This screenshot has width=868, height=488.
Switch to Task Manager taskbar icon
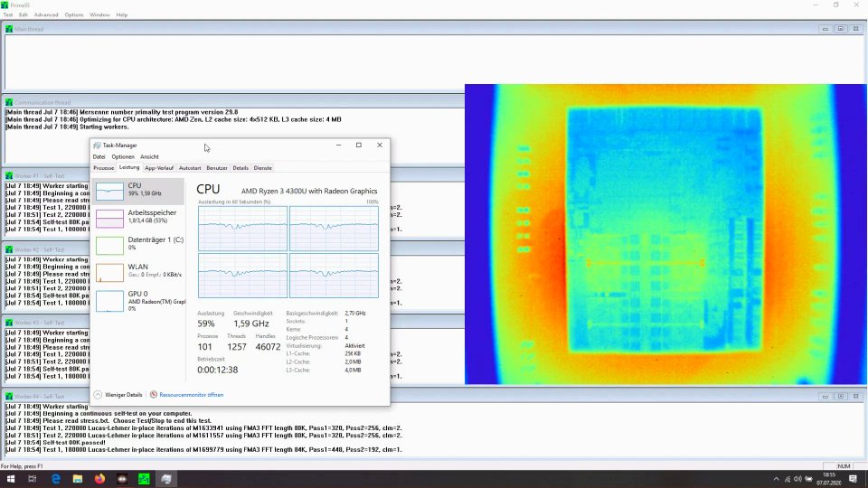coord(166,479)
